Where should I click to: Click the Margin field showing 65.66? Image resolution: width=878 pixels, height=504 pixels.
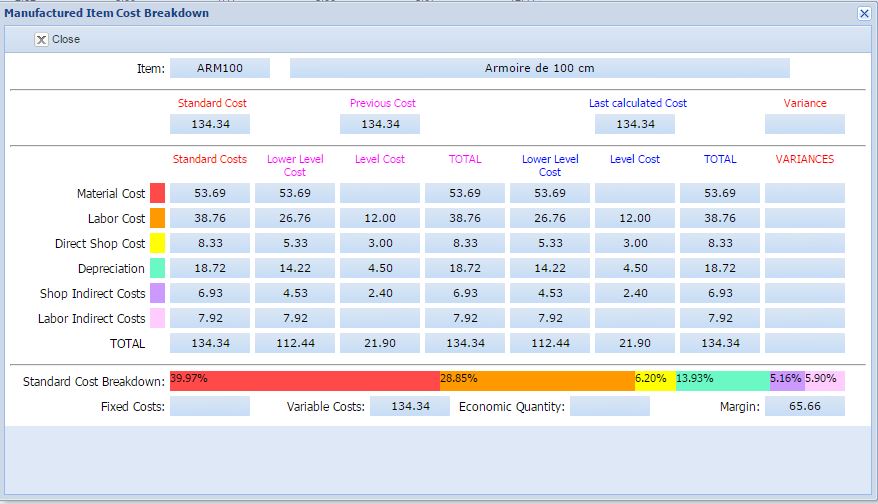pos(804,406)
